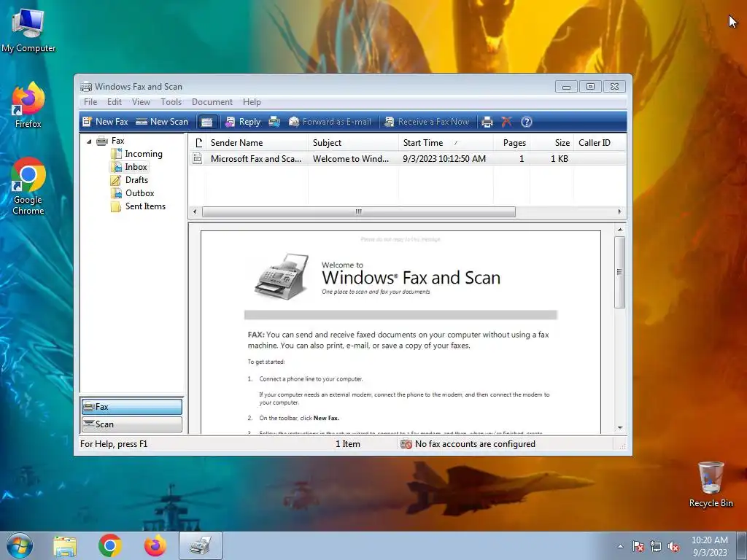
Task: Open the File menu
Action: 90,102
